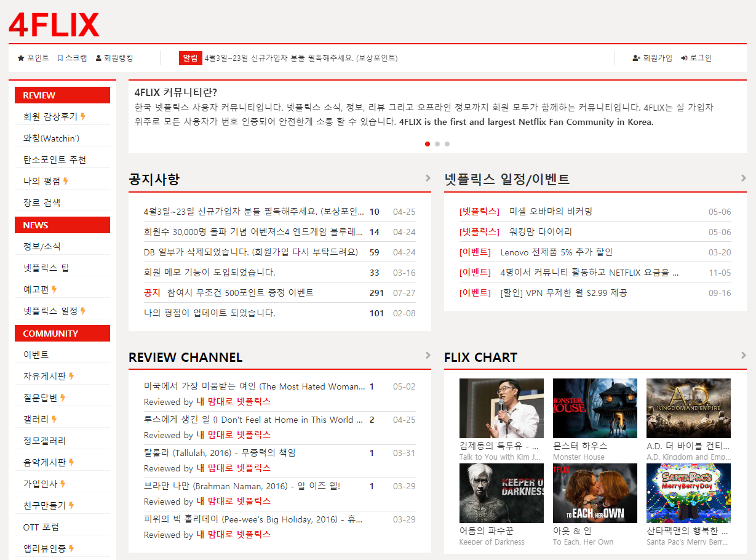
Task: Open 스크랩 bookmark link
Action: [x=72, y=58]
